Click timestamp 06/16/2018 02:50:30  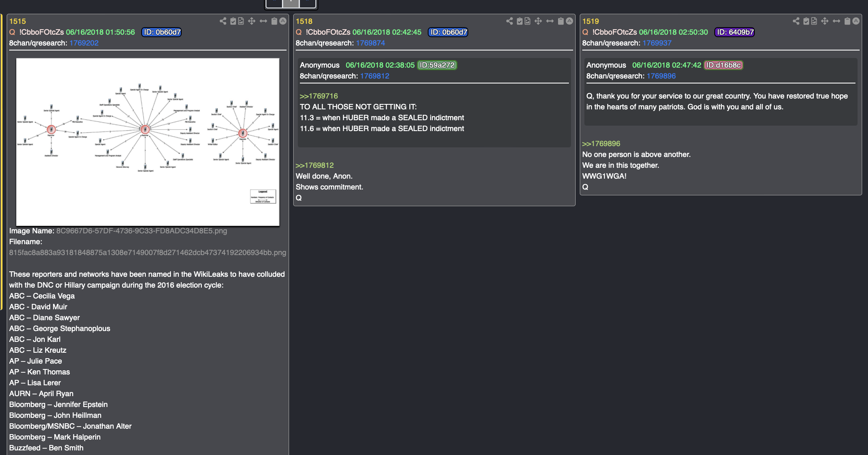673,32
